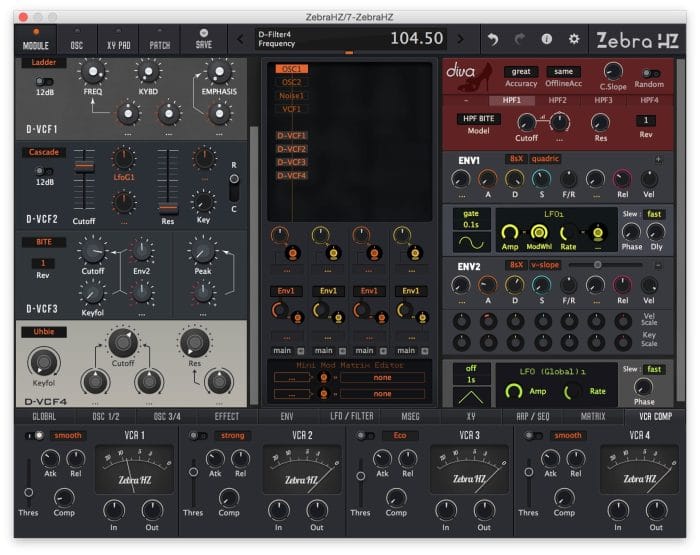Toggle the VCA 3 on/off switch
Image resolution: width=700 pixels, height=555 pixels.
(x=365, y=435)
